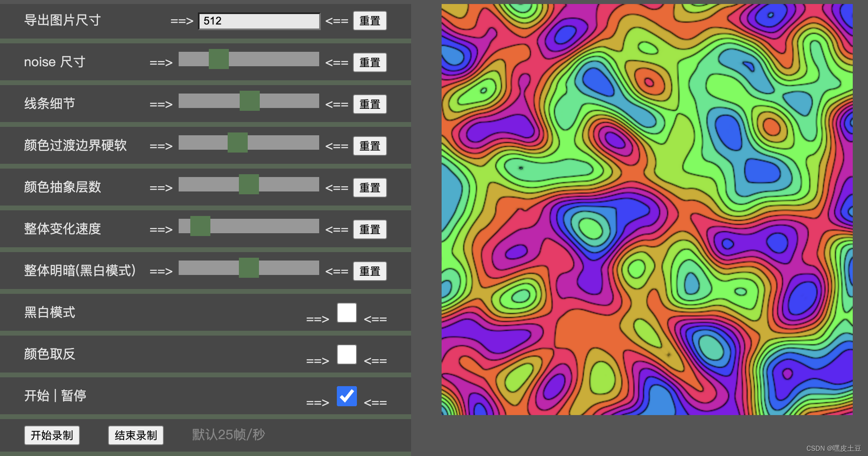Reset the 线条细节 setting
868x456 pixels.
coord(369,104)
